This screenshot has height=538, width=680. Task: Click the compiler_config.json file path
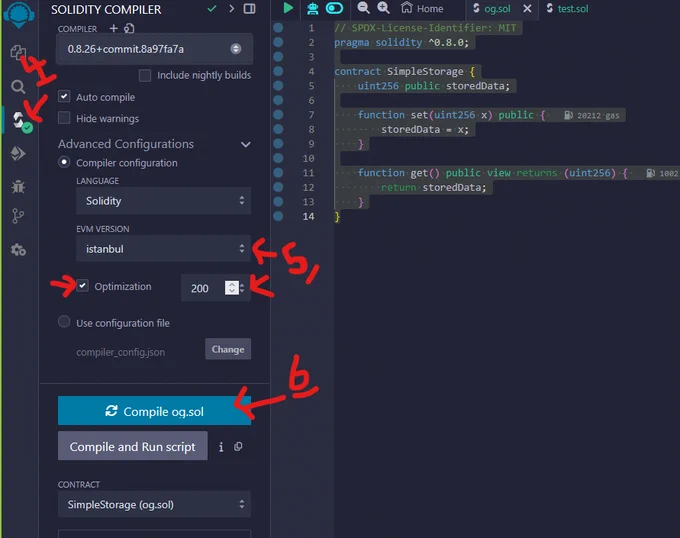click(121, 352)
